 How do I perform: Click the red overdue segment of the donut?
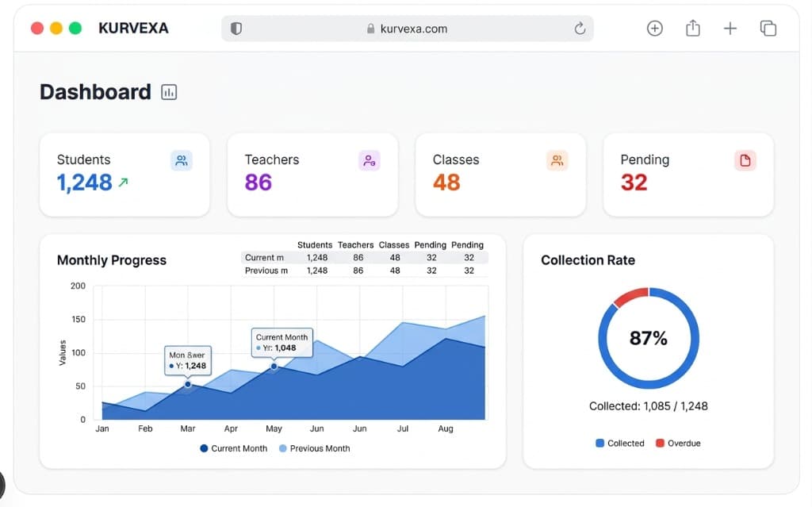click(630, 296)
